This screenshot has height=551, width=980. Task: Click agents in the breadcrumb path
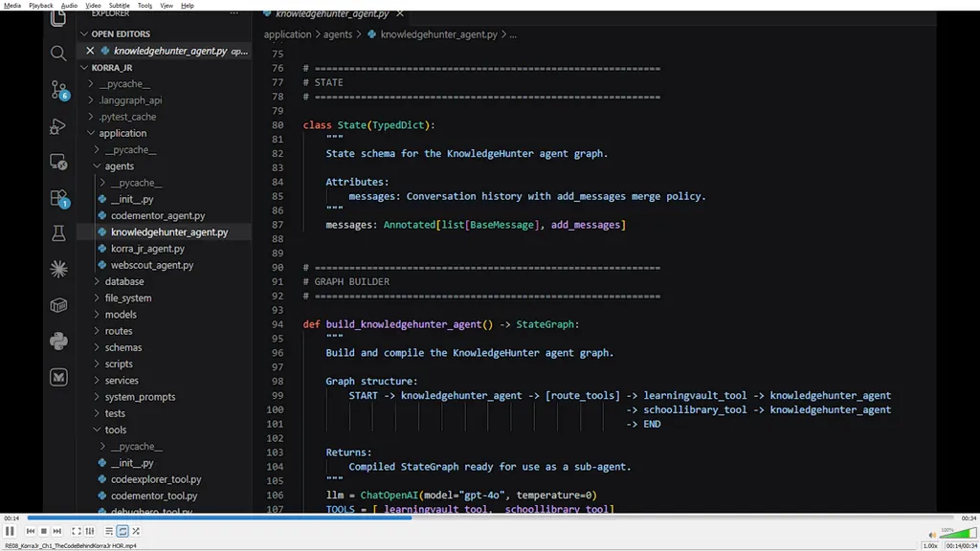click(338, 34)
